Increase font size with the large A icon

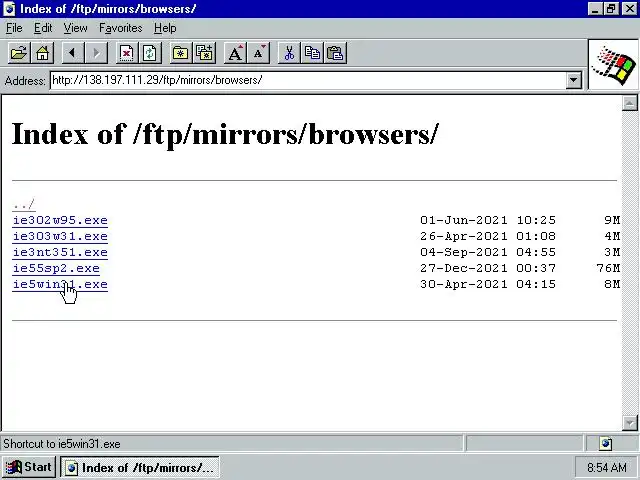[235, 53]
